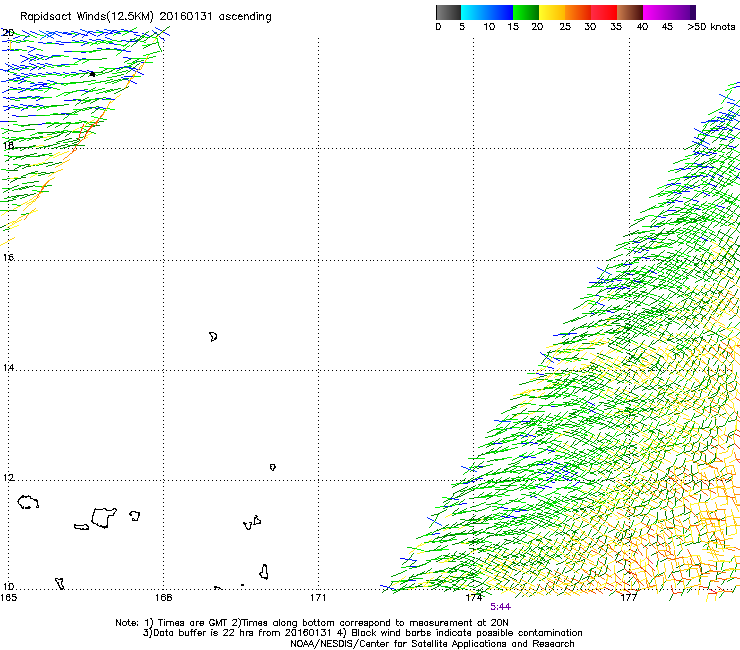Click the black marker inside the top-left wind swath
The image size is (740, 650).
[92, 74]
